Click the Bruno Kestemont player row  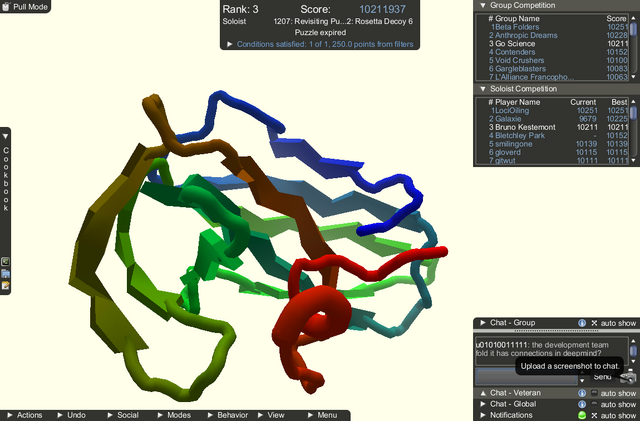point(558,127)
